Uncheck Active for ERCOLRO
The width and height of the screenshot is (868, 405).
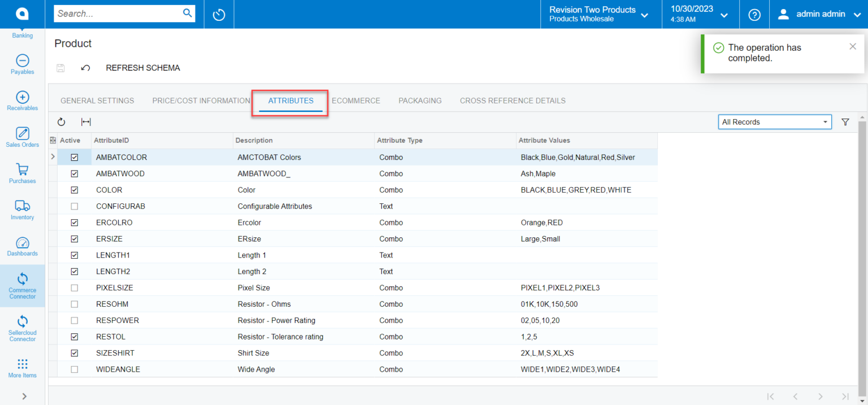(75, 223)
